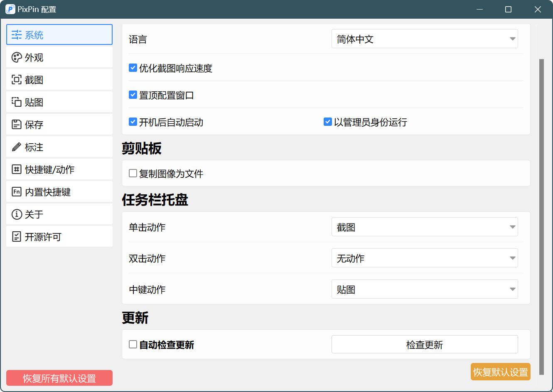Click the red 恢复所有默认设置 button
Image resolution: width=553 pixels, height=392 pixels.
(59, 378)
